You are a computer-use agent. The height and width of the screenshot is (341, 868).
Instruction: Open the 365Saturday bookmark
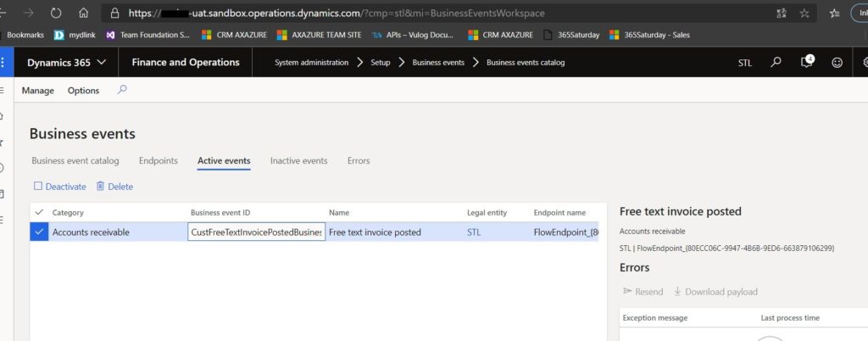click(x=570, y=35)
